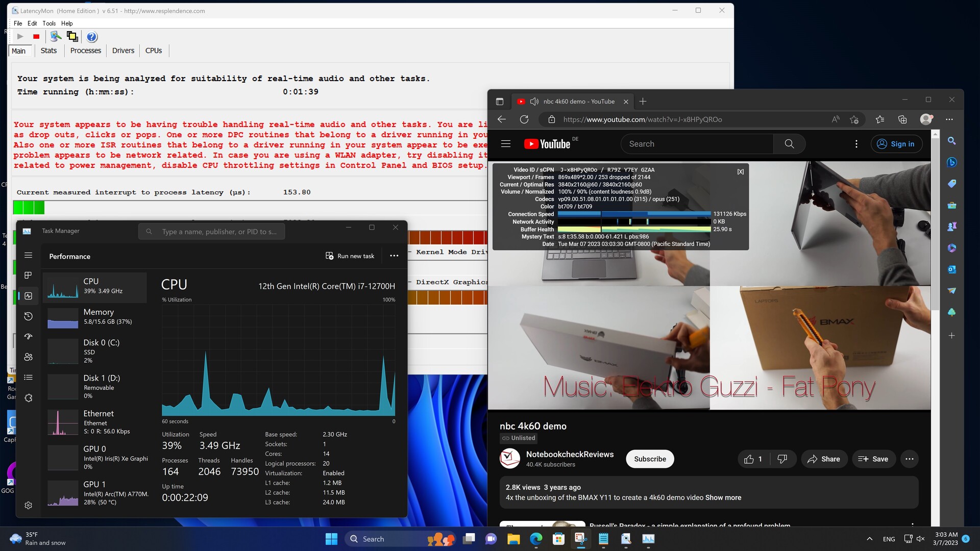Go to Task Manager Processes page icon
Viewport: 980px width, 551px height.
[29, 275]
